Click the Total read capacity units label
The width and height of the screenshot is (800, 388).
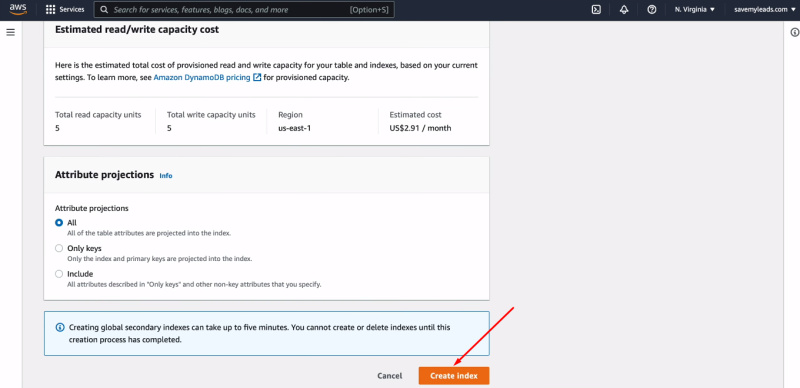[98, 115]
